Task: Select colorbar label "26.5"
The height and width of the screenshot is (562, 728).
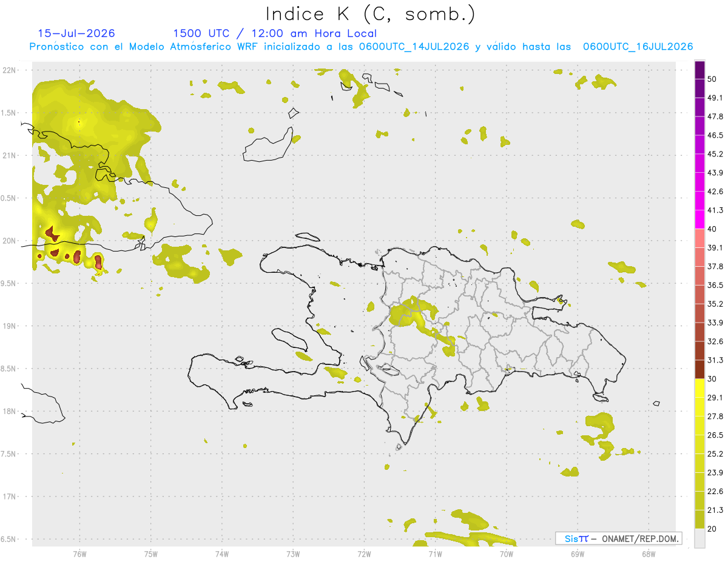Action: point(715,435)
